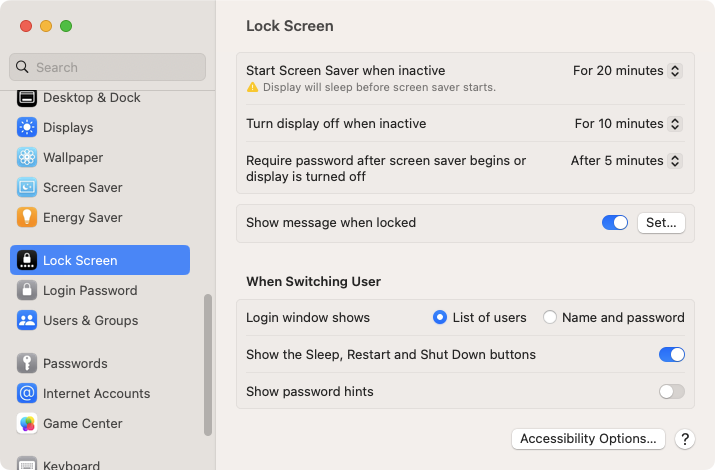Viewport: 715px width, 470px height.
Task: Enable the Show password hints toggle
Action: pyautogui.click(x=672, y=391)
